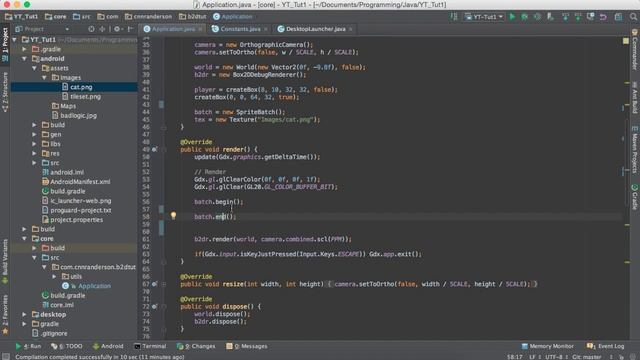Select AndroidManifest.xml in the tree

click(76, 182)
